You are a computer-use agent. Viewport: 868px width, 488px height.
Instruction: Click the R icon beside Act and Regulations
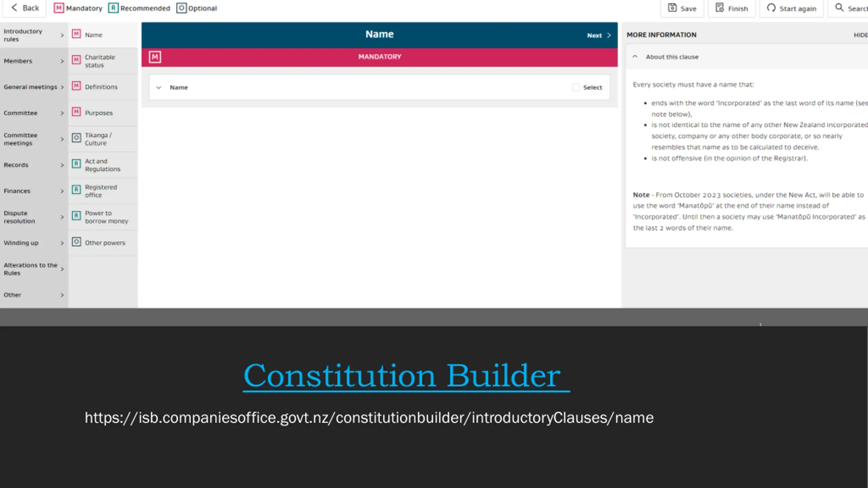tap(77, 164)
